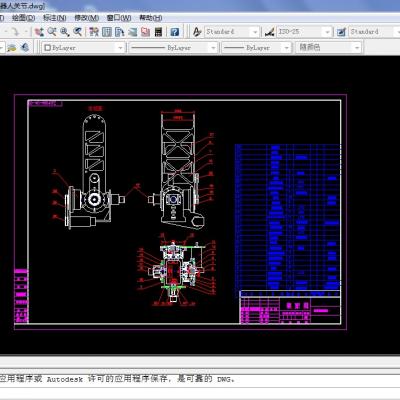
Task: Open the DesignCenter icon
Action: [x=107, y=32]
